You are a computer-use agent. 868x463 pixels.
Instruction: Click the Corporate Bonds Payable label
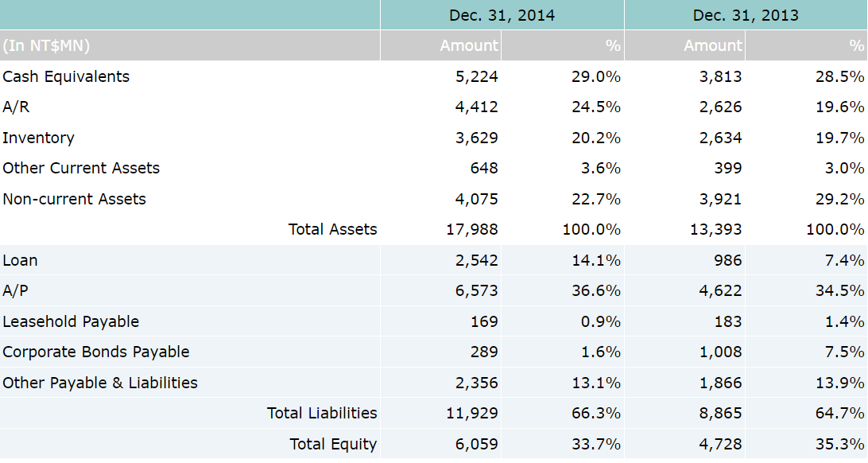pos(96,352)
